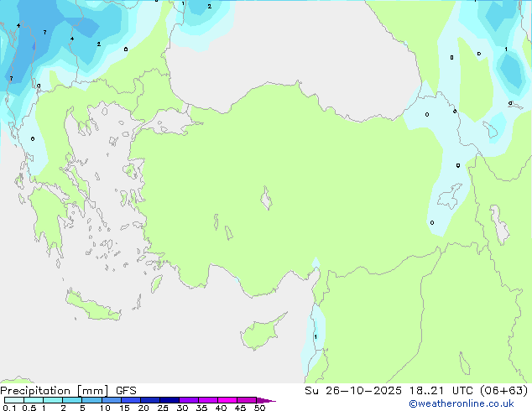The width and height of the screenshot is (532, 411).
Task: Click the 'Su 26-10-2025' date text
Action: pyautogui.click(x=353, y=391)
